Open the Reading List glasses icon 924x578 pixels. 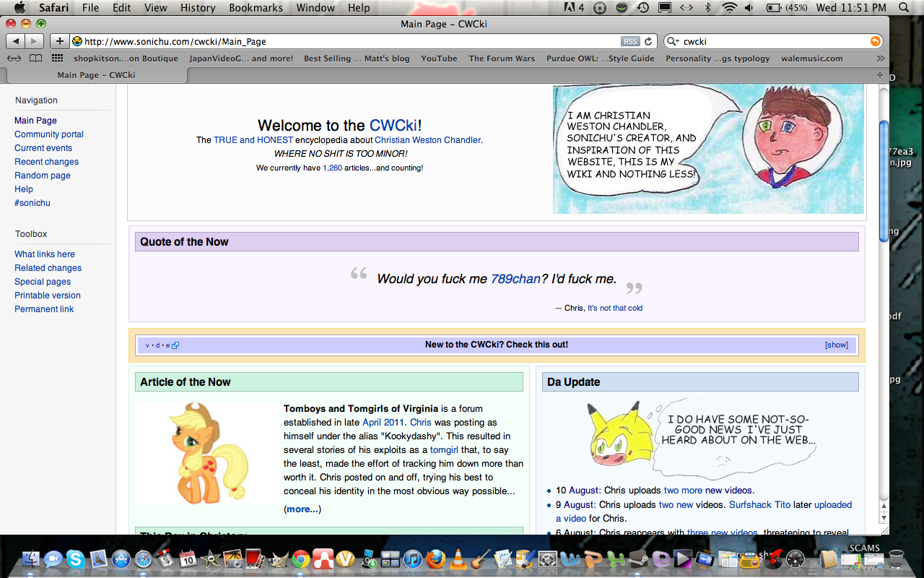click(x=14, y=59)
